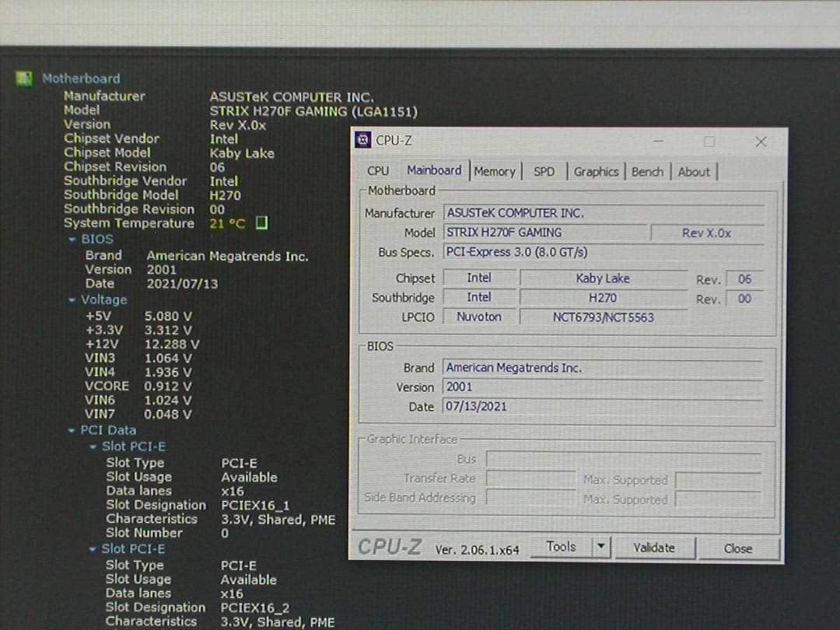The image size is (840, 630).
Task: Click the chipset Rev field showing 06
Action: coord(744,278)
